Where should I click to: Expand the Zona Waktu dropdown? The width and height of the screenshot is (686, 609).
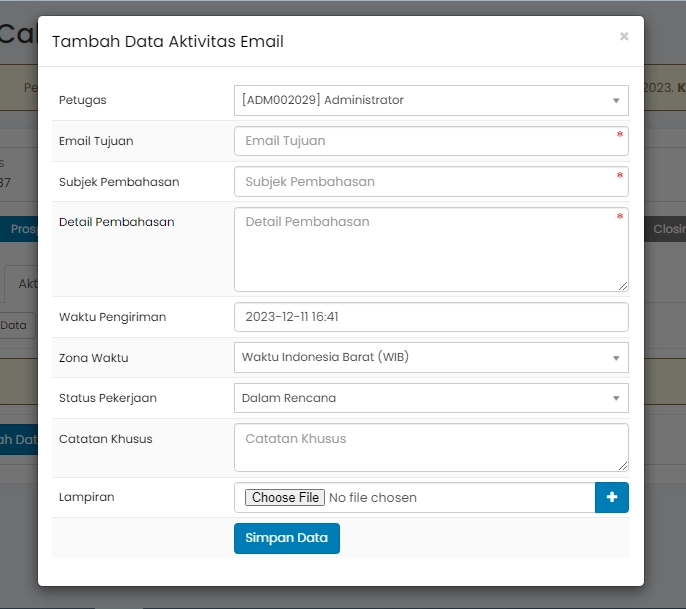(x=430, y=357)
